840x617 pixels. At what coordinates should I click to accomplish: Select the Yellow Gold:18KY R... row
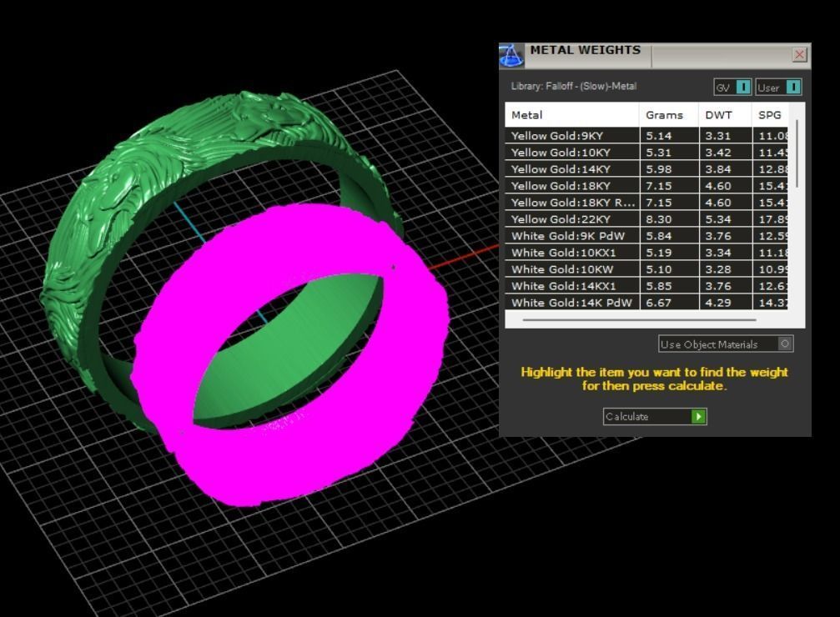click(646, 203)
